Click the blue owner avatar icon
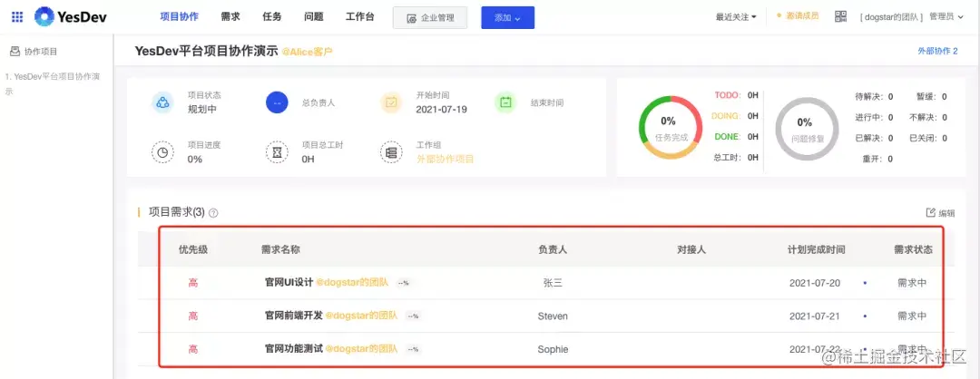This screenshot has width=980, height=379. pos(277,102)
